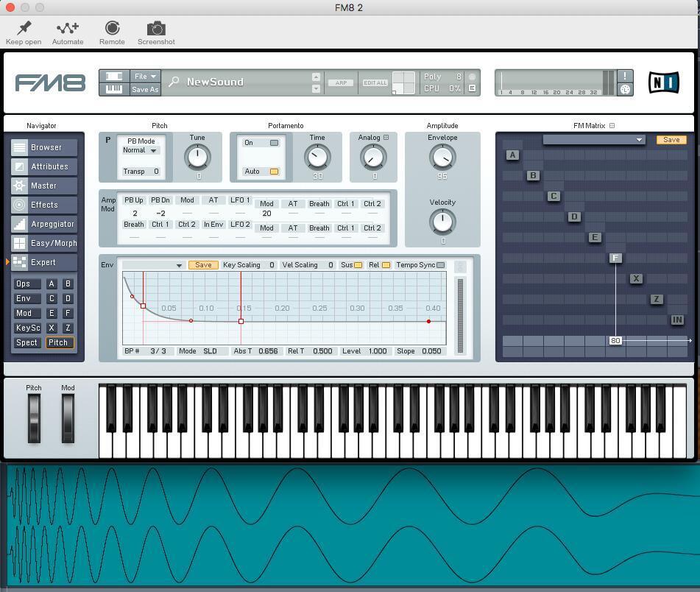Open the program list view icon

[x=113, y=77]
